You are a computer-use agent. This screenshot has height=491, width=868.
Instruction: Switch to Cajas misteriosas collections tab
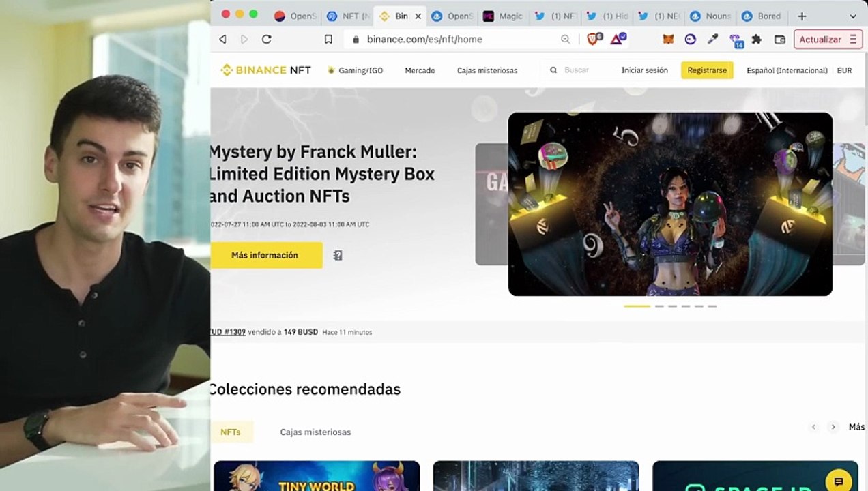point(315,432)
